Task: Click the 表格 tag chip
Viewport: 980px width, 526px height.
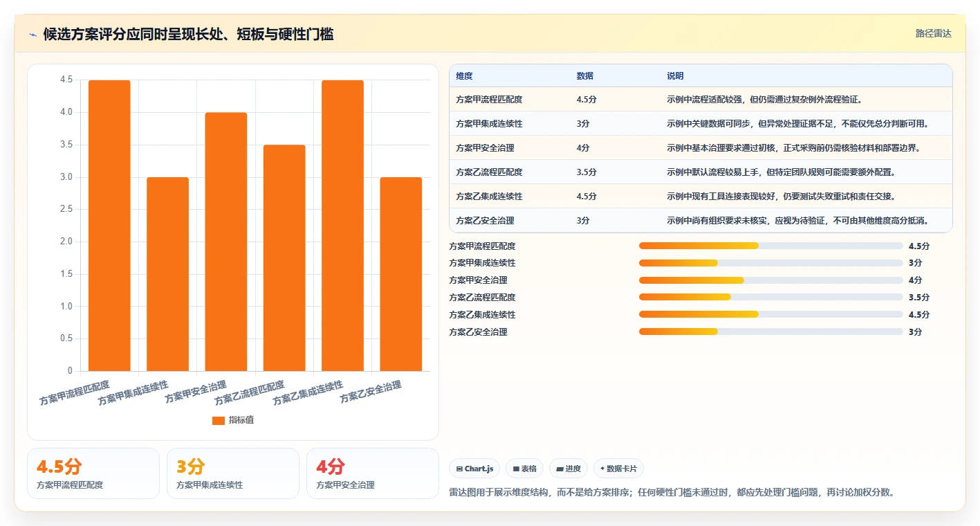Action: (x=525, y=469)
